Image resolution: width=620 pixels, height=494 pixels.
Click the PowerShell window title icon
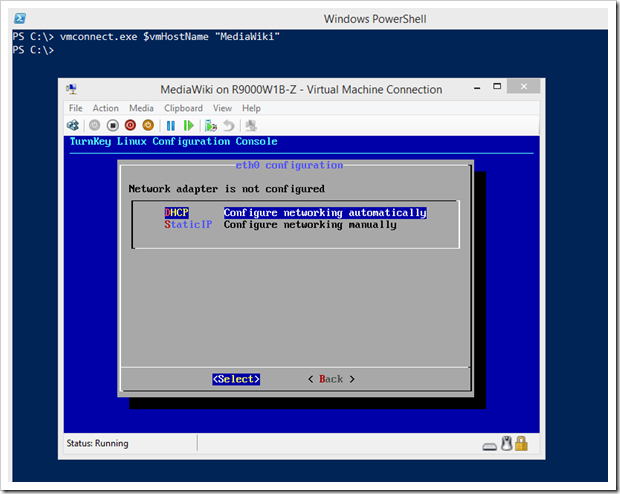coord(20,18)
